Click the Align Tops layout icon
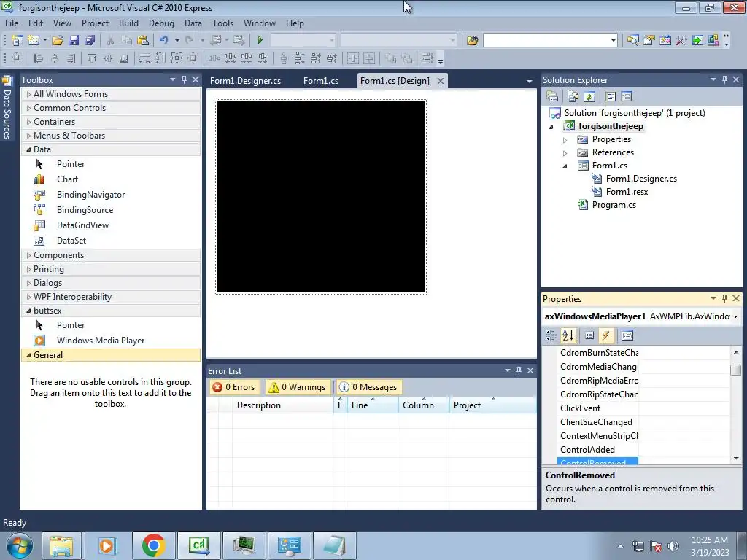This screenshot has height=560, width=747. pos(91,58)
